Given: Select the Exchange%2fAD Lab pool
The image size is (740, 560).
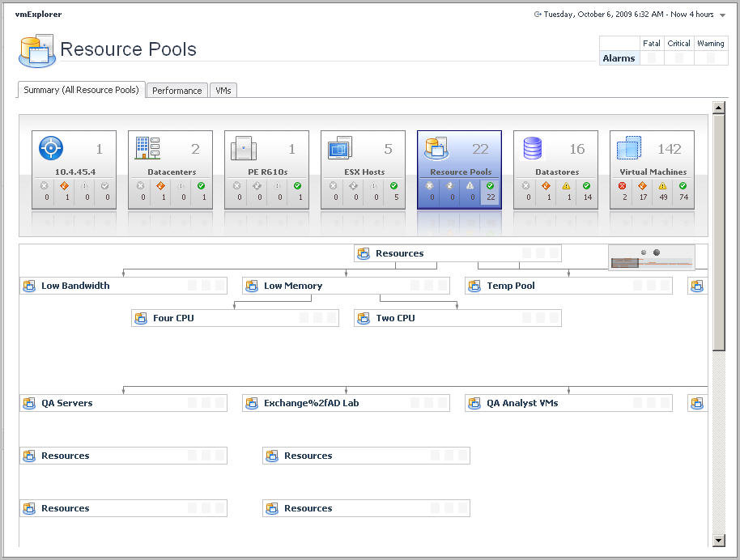Looking at the screenshot, I should (311, 403).
